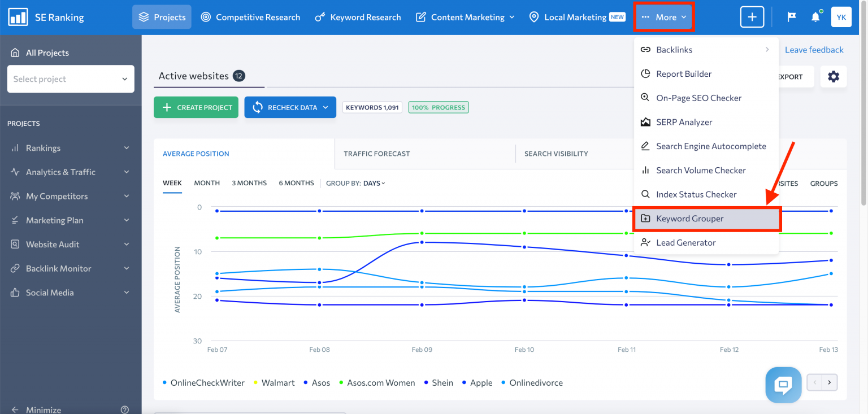Open the Leave feedback link
Image resolution: width=868 pixels, height=414 pixels.
click(x=814, y=50)
